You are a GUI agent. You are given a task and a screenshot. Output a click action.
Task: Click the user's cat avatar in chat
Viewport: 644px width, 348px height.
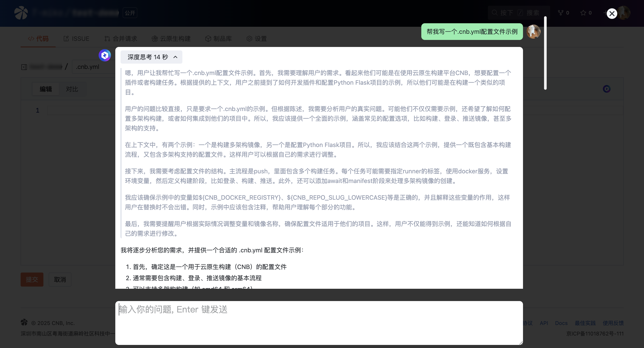pyautogui.click(x=534, y=32)
